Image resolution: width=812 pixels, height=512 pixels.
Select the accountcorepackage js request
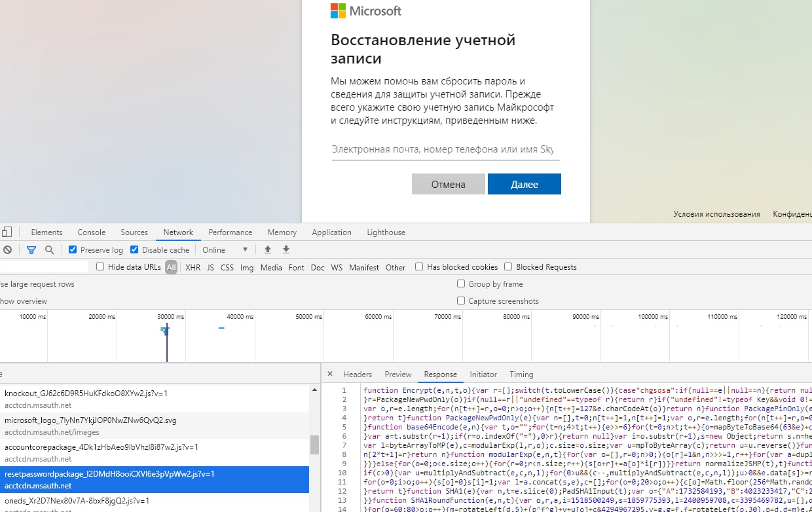click(x=155, y=452)
